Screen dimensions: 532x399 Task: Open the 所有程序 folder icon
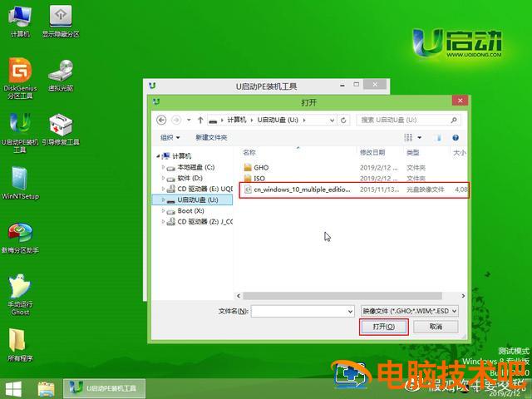coord(20,344)
